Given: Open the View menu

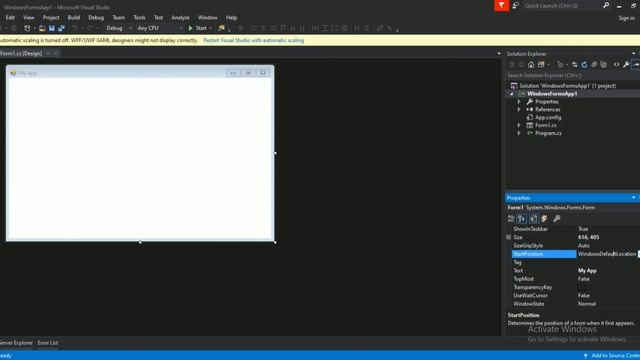Looking at the screenshot, I should (x=29, y=18).
